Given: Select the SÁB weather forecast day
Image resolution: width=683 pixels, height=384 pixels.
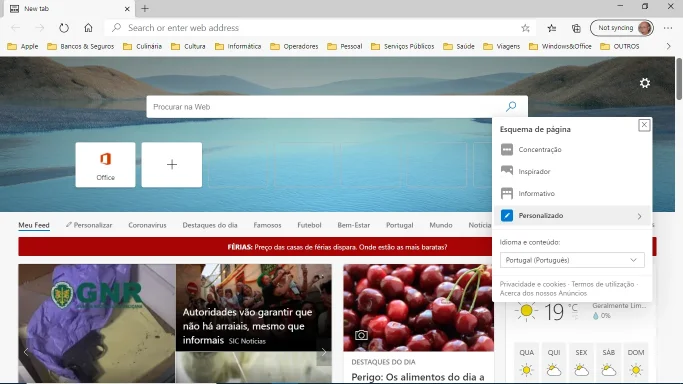Looking at the screenshot, I should [609, 362].
